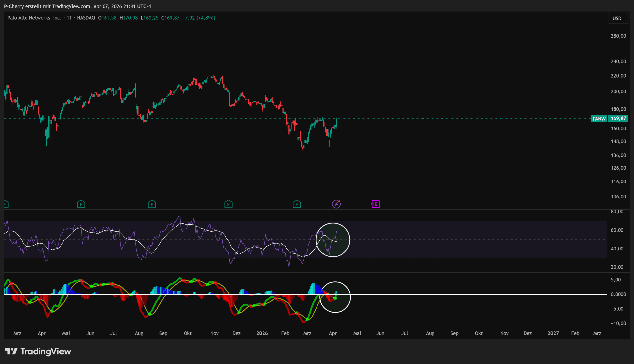This screenshot has width=634, height=364.
Task: Click the 280,00 value on the price scale
Action: pos(618,36)
